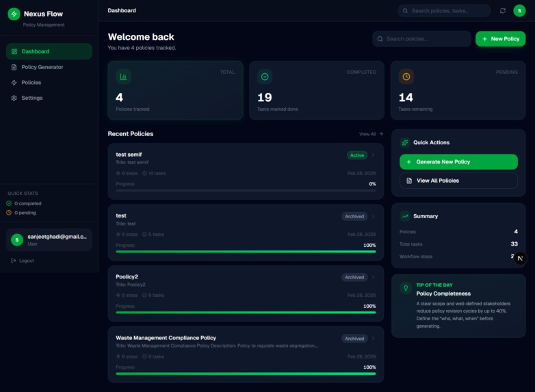Focus the Search policies field beside New Policy
Image resolution: width=535 pixels, height=392 pixels.
click(421, 39)
